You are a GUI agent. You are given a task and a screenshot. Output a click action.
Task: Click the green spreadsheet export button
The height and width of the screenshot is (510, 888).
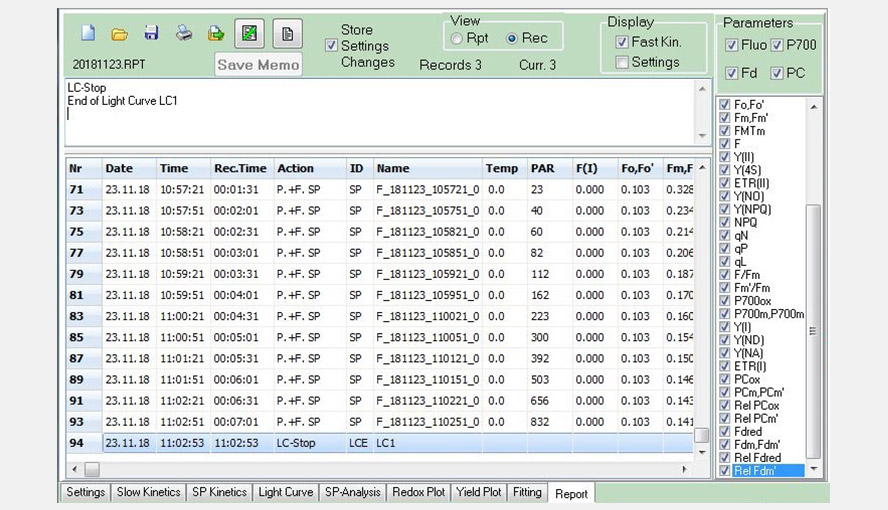(x=249, y=33)
